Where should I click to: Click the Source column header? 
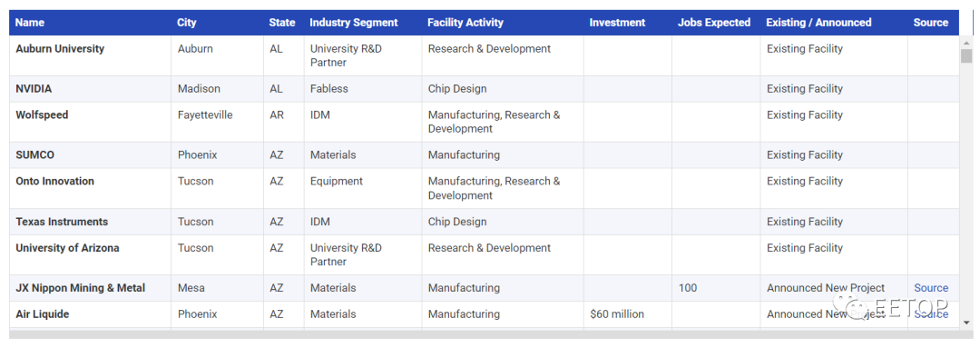coord(933,23)
